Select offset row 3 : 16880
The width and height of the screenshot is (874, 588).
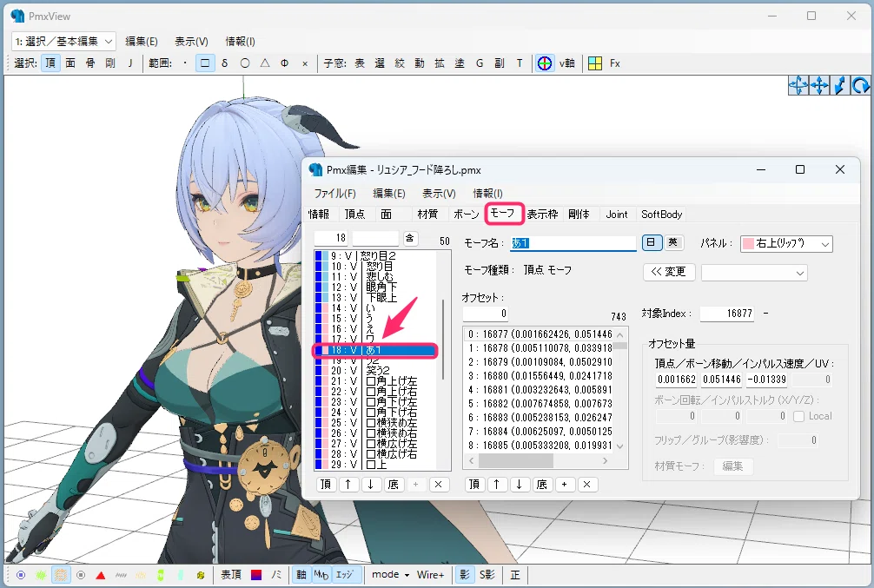tap(539, 376)
